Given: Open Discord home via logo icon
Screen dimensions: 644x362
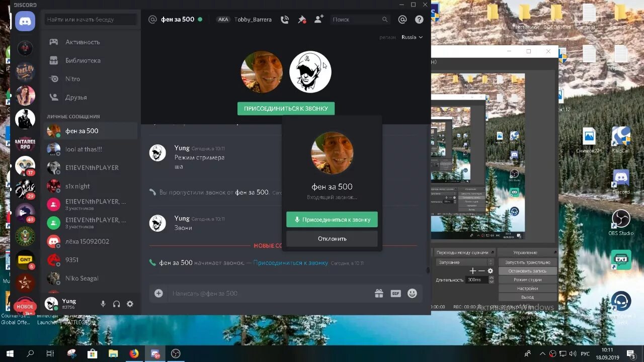Looking at the screenshot, I should pos(25,21).
